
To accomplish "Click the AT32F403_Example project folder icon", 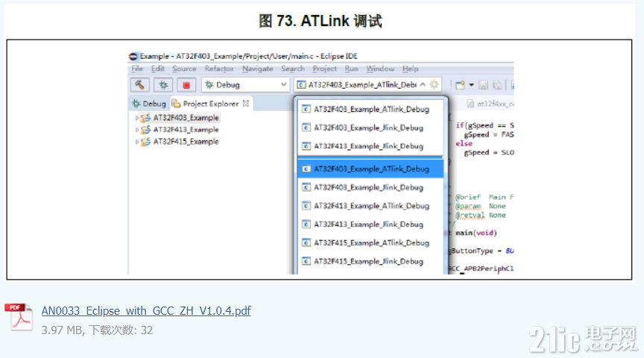I will (x=145, y=118).
